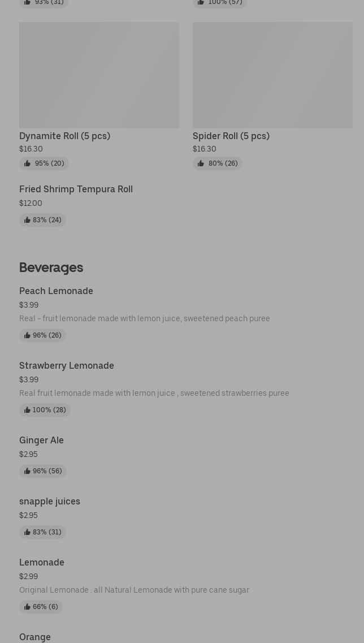This screenshot has height=643, width=364.
Task: Open the Dynamite Roll photo thumbnail
Action: 99,75
